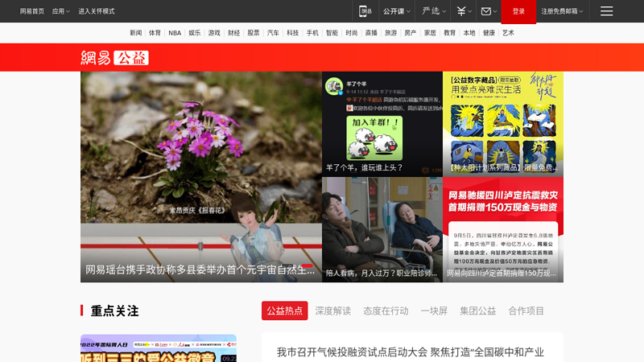The height and width of the screenshot is (362, 644).
Task: Enable 进入关怀模式
Action: click(x=97, y=11)
